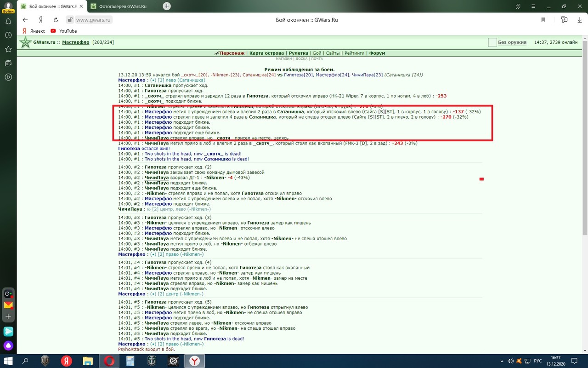588x368 pixels.
Task: Click the green GWars star logo
Action: [x=25, y=42]
